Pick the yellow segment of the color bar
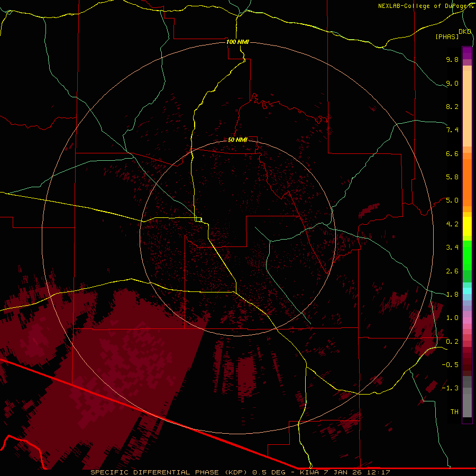The image size is (476, 476). pyautogui.click(x=467, y=226)
